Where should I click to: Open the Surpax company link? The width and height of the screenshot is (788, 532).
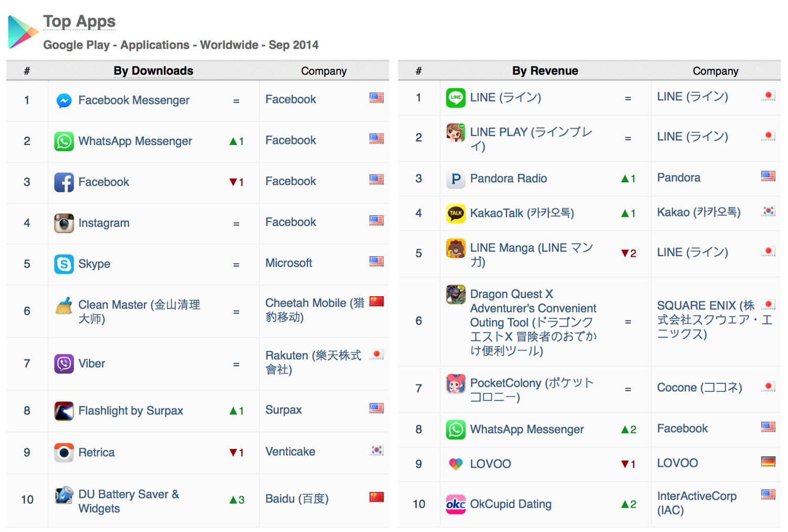tap(284, 410)
